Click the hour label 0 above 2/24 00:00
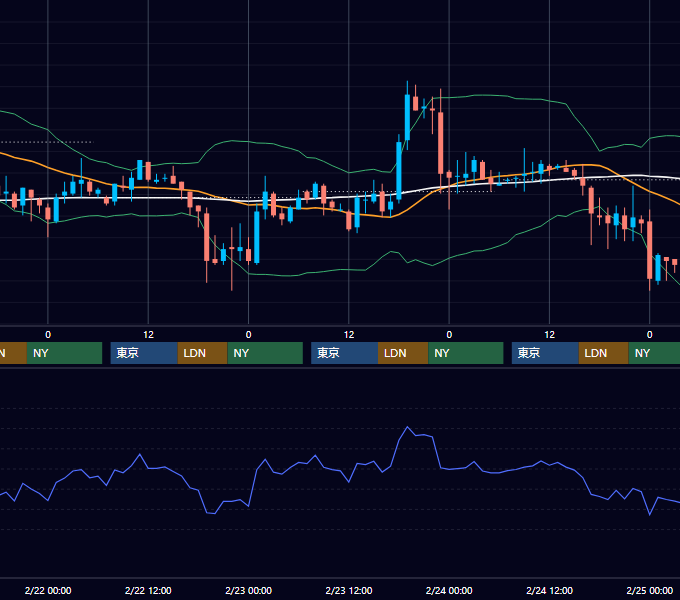 click(x=449, y=335)
